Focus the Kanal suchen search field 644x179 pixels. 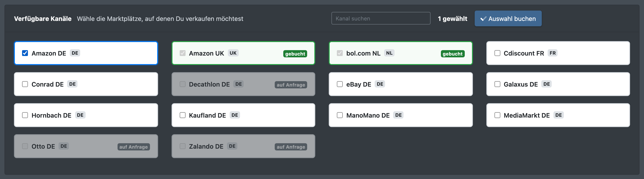pyautogui.click(x=381, y=18)
